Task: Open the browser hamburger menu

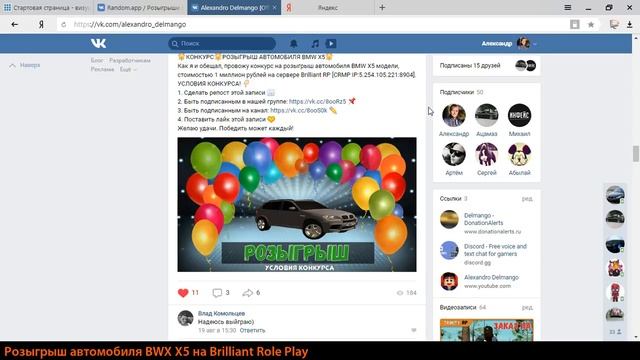Action: 568,7
